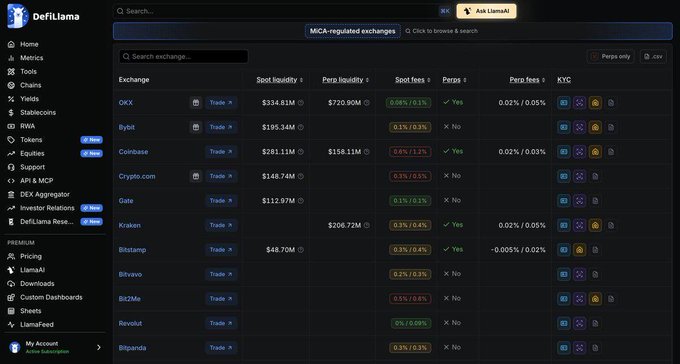Expand My Account chevron arrow
The width and height of the screenshot is (680, 364).
(98, 347)
